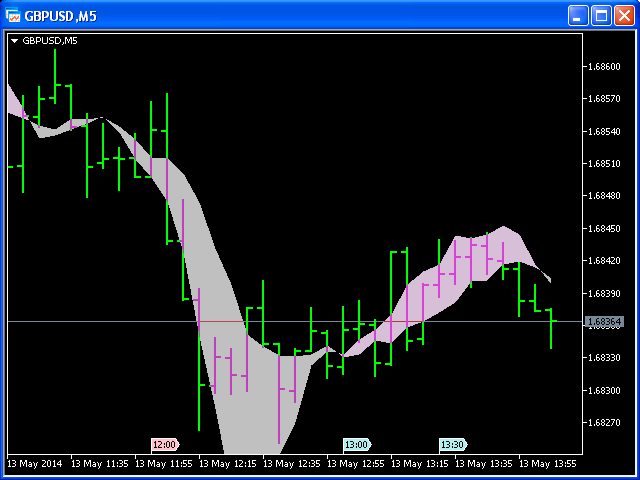Click the 13 May 2014 date label
640x480 pixels.
[35, 464]
